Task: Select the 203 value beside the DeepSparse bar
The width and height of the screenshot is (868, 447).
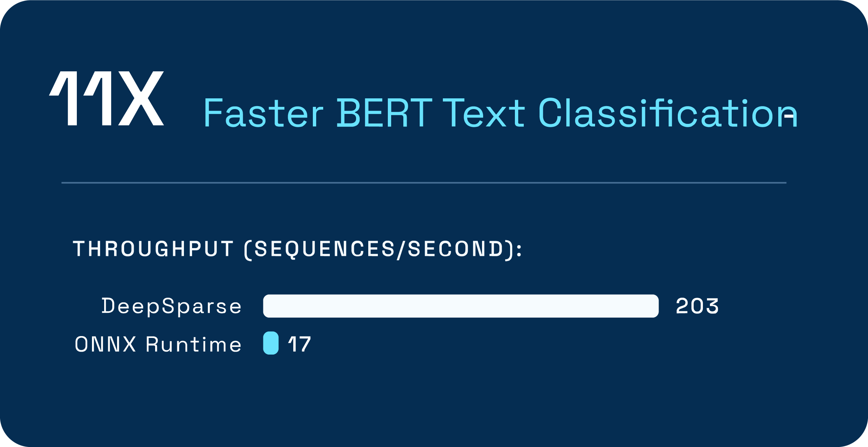Action: [697, 306]
